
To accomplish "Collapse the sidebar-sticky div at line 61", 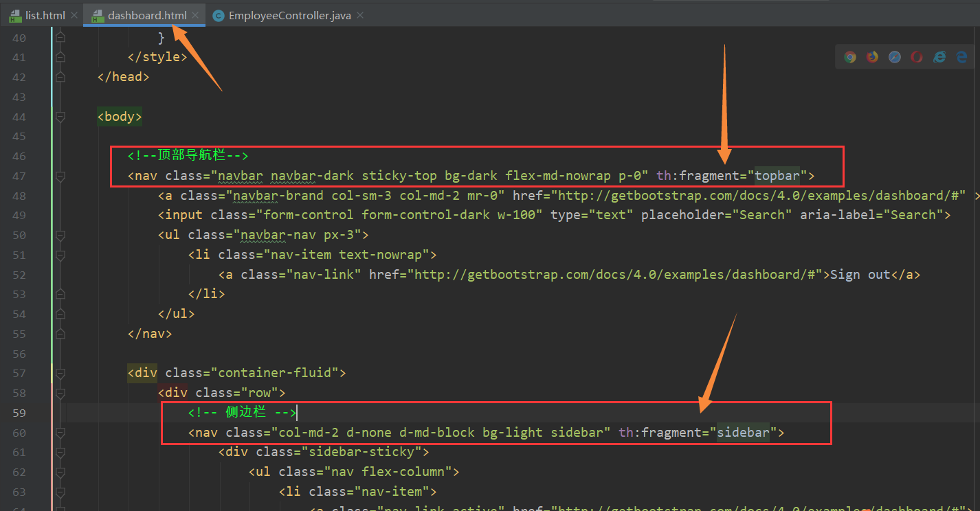I will (x=60, y=452).
